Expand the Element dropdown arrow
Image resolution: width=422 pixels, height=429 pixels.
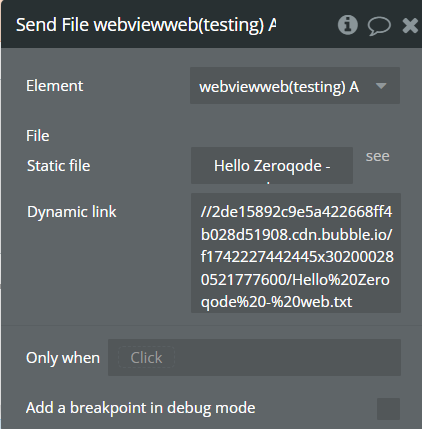[381, 86]
